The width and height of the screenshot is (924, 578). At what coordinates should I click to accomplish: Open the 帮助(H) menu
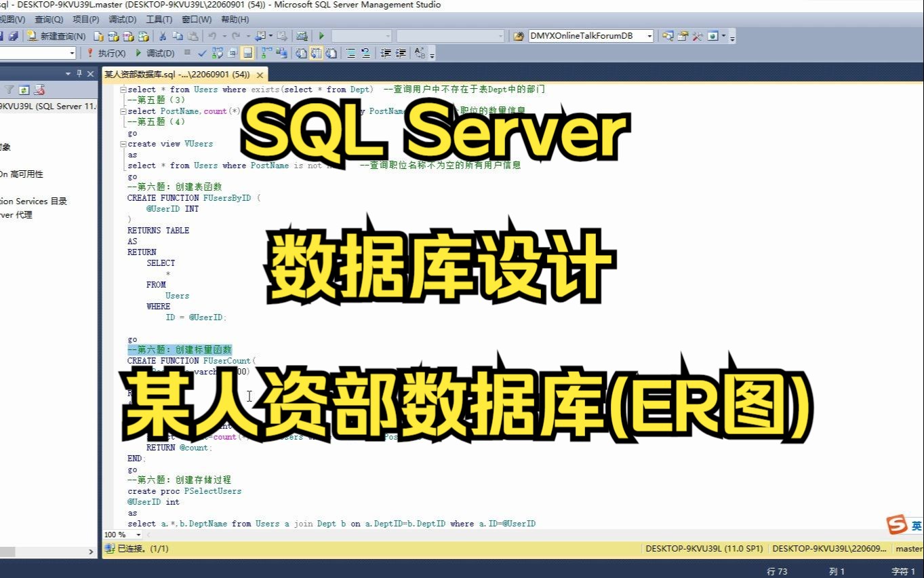(235, 20)
